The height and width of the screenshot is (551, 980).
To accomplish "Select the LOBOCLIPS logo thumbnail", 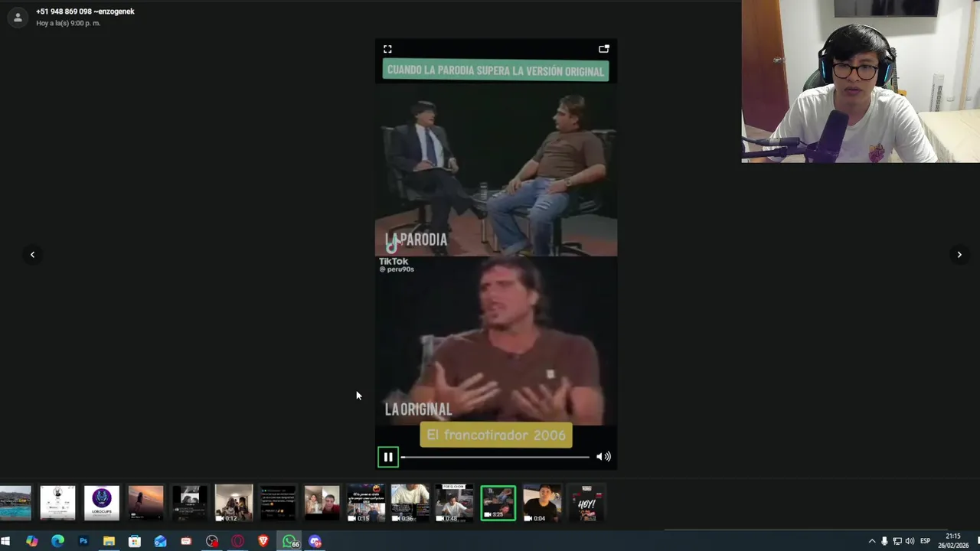I will pyautogui.click(x=102, y=504).
